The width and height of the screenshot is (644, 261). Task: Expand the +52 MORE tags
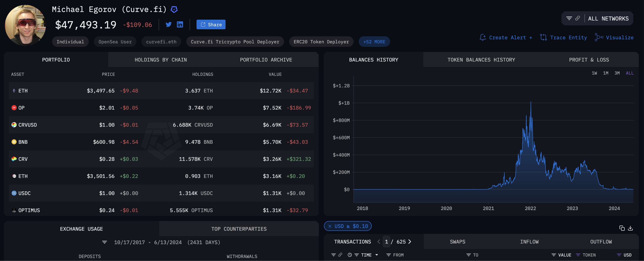coord(374,41)
